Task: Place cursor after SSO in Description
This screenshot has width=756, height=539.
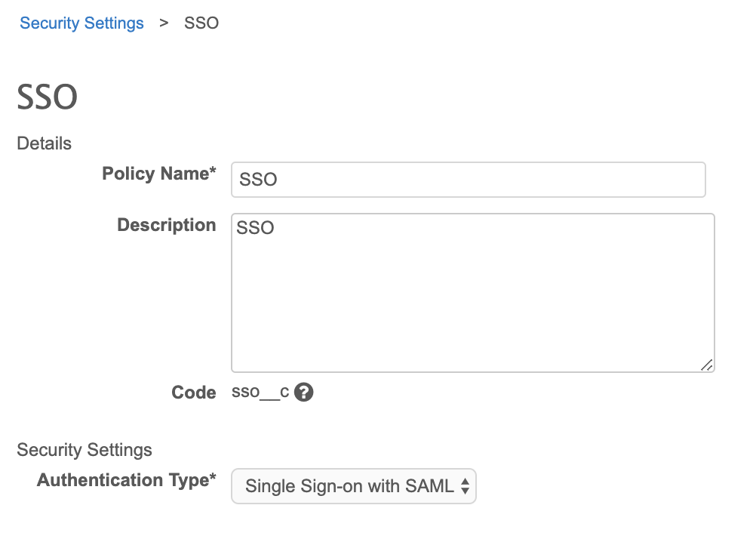Action: coord(276,228)
